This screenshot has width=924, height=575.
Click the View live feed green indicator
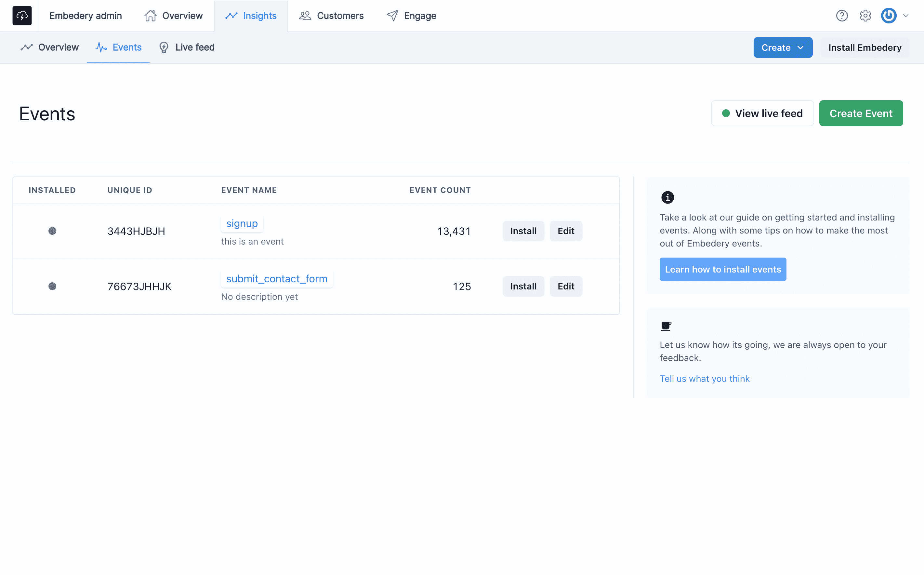(x=725, y=113)
